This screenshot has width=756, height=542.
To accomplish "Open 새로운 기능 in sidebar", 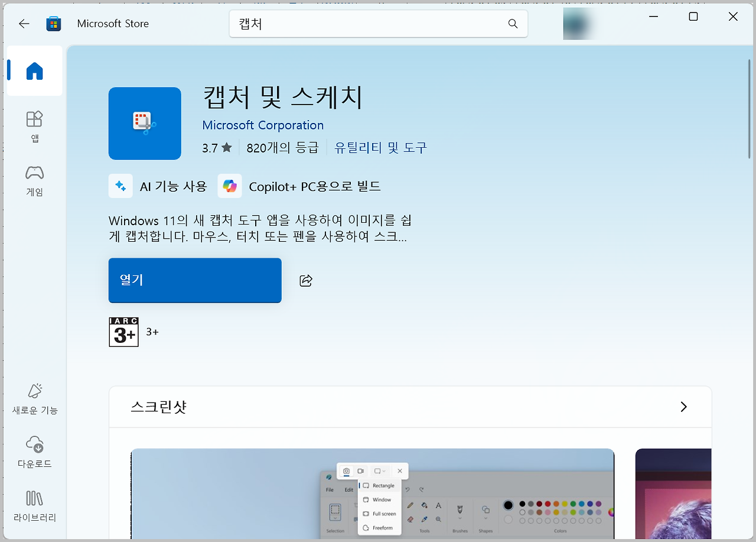I will [35, 398].
